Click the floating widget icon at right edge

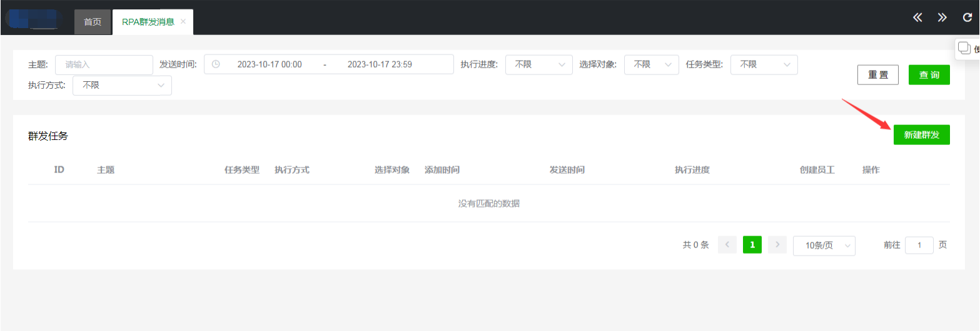coord(965,48)
